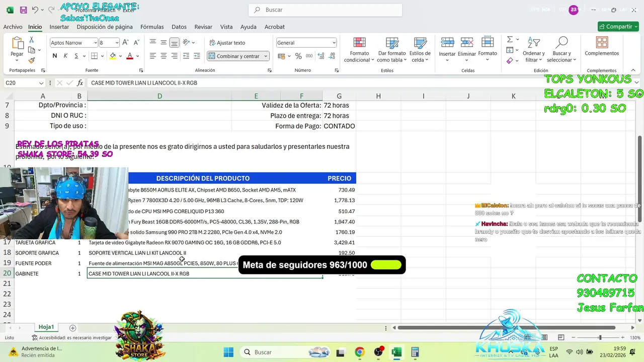Decrease indent icon

point(186,56)
